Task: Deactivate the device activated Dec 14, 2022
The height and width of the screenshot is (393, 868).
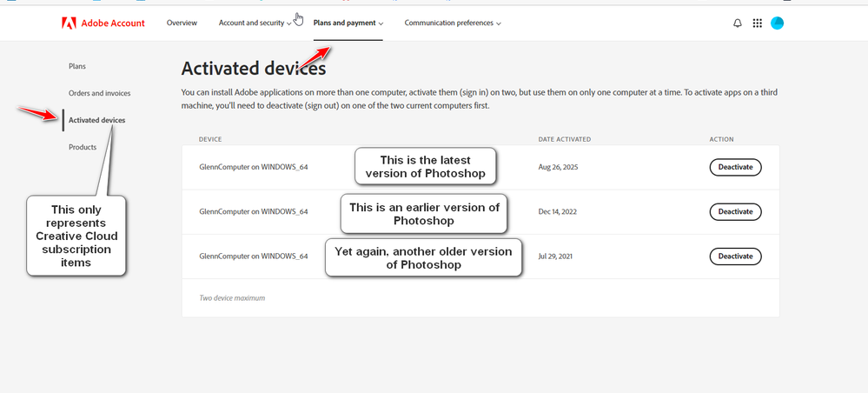Action: [x=735, y=212]
